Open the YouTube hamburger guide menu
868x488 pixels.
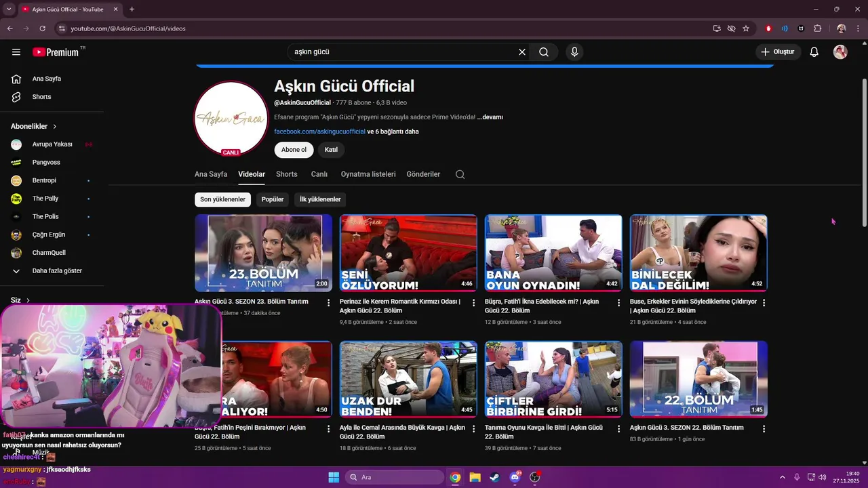16,52
